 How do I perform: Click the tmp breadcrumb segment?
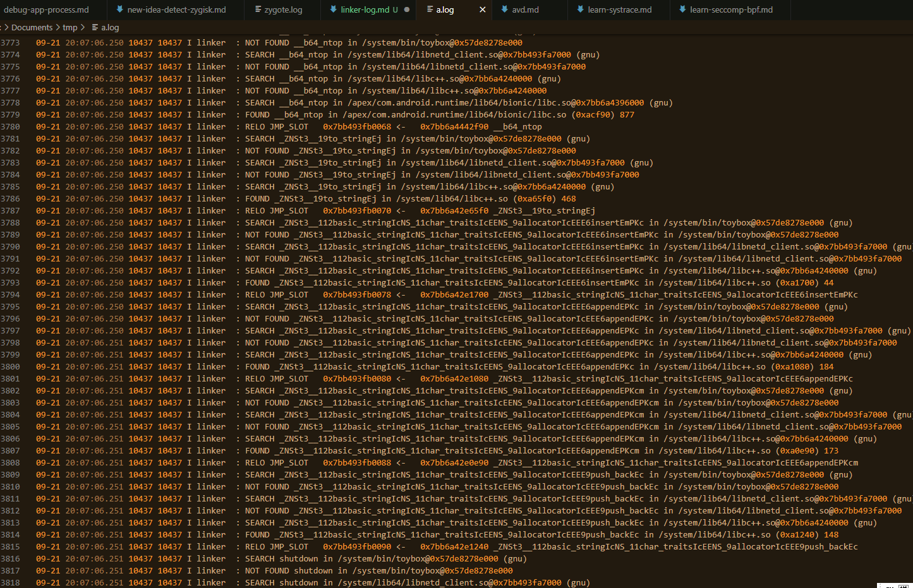point(70,27)
